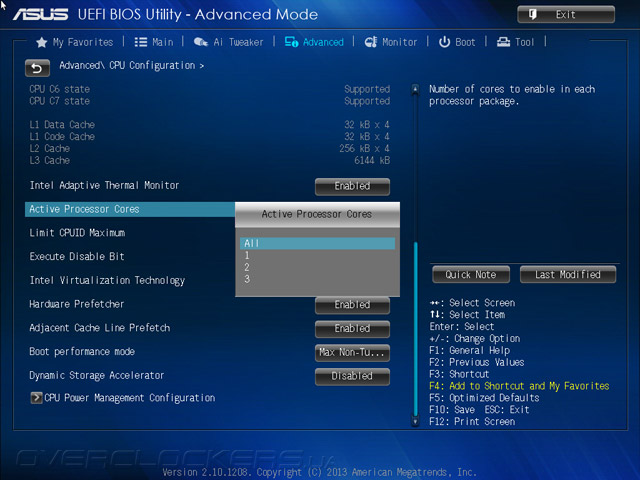Click Active Processor Cores popup title
The image size is (640, 480).
[x=317, y=214]
